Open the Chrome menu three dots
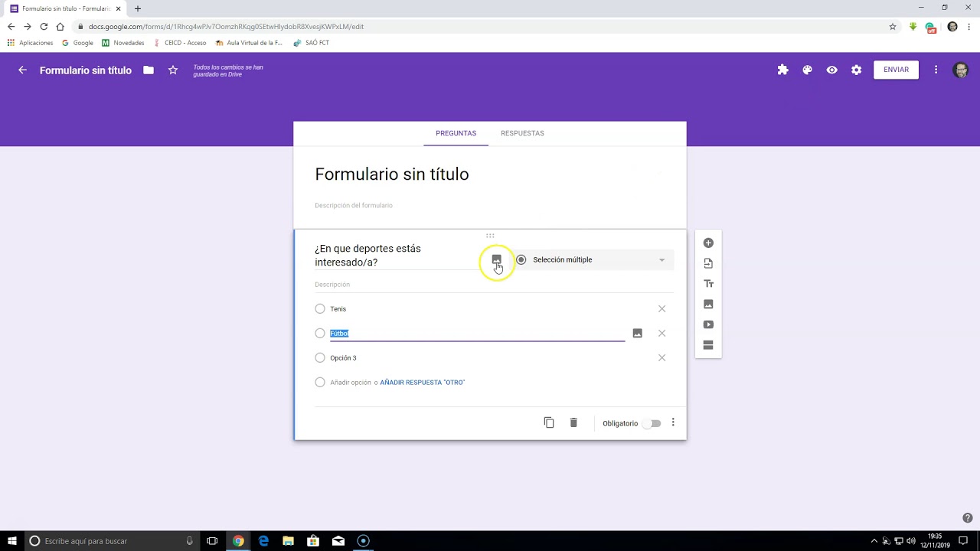This screenshot has height=551, width=980. pyautogui.click(x=969, y=26)
